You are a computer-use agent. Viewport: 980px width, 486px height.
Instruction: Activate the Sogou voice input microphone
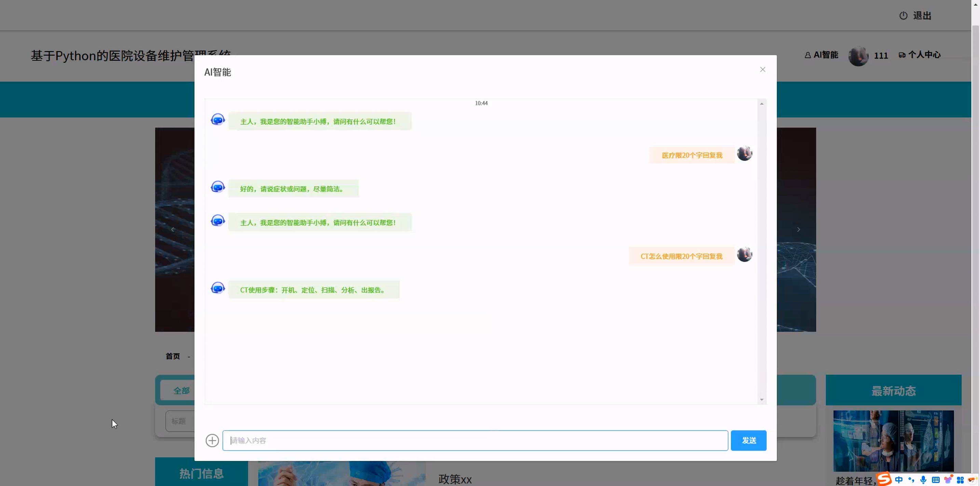(x=923, y=480)
